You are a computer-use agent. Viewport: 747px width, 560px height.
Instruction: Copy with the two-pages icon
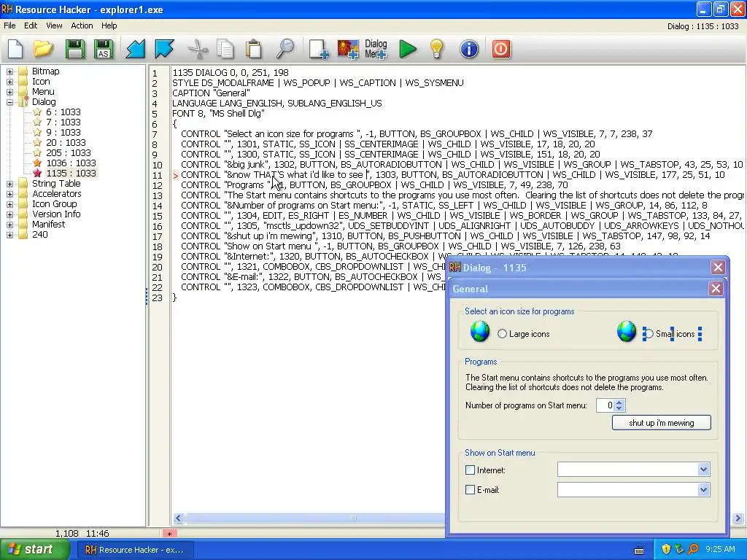(x=225, y=49)
